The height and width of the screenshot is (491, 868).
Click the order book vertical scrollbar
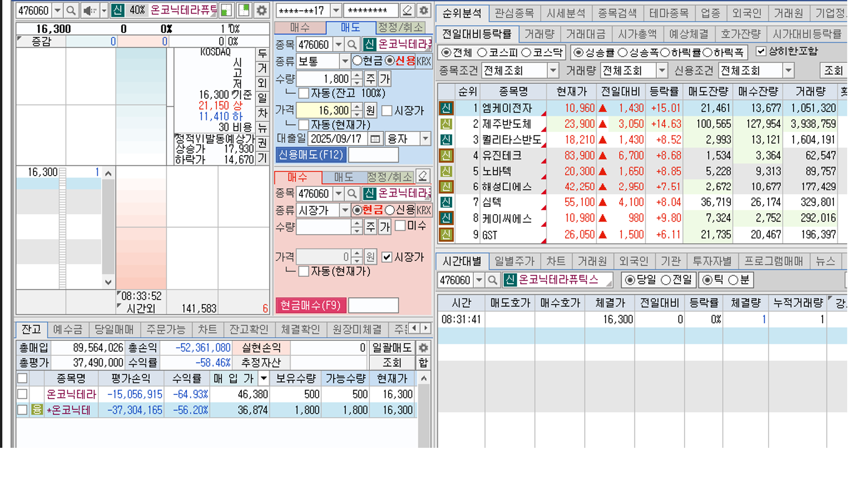(108, 227)
